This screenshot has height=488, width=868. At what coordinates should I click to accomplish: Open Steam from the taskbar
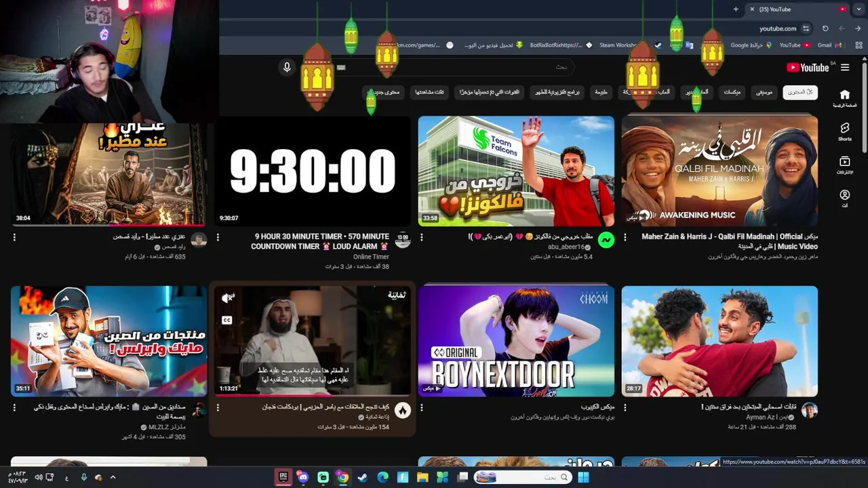[x=363, y=477]
